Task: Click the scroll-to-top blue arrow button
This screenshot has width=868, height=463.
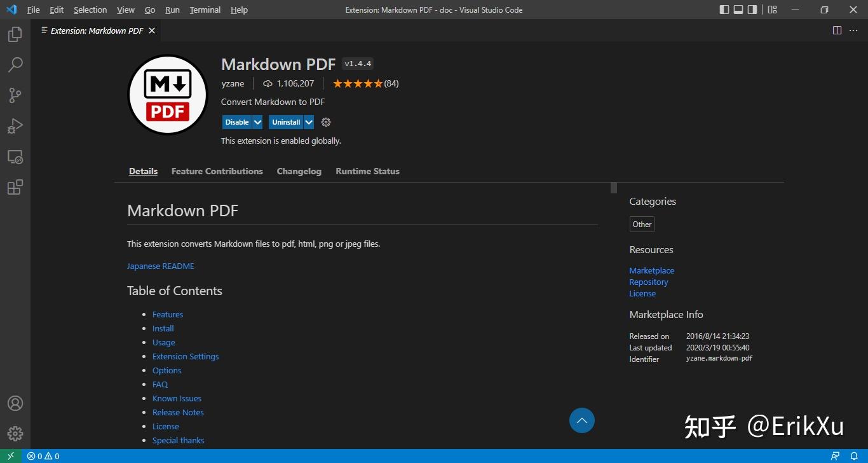Action: 581,420
